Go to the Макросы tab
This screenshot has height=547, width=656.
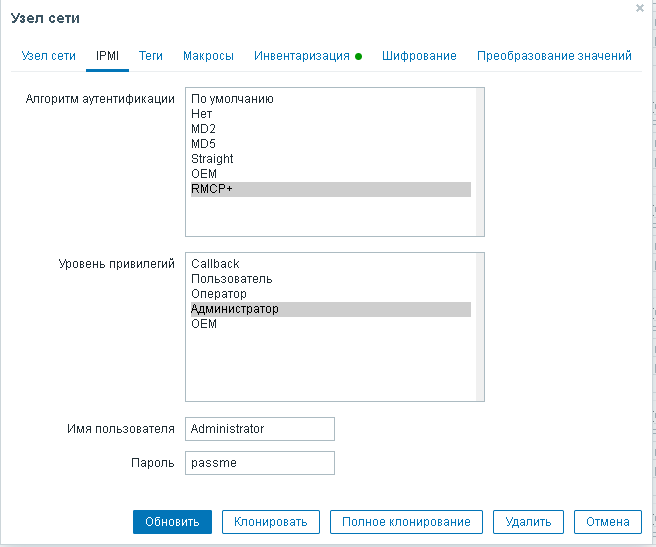(208, 56)
